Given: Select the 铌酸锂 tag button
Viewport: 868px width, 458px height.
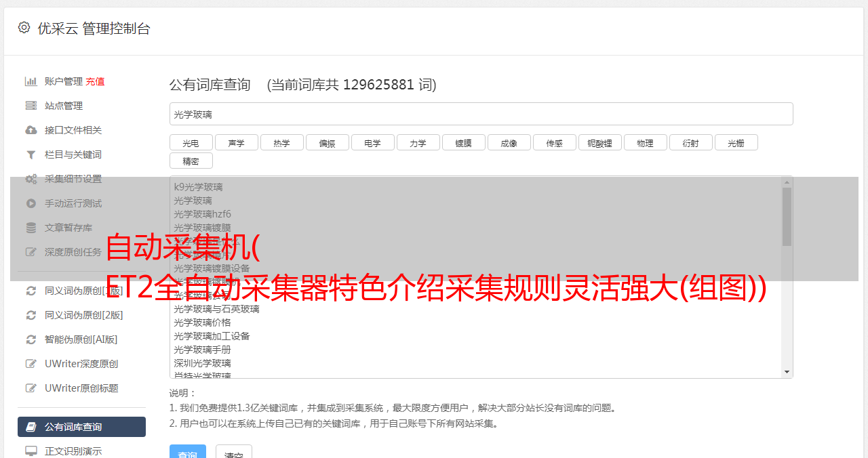Looking at the screenshot, I should pos(600,143).
